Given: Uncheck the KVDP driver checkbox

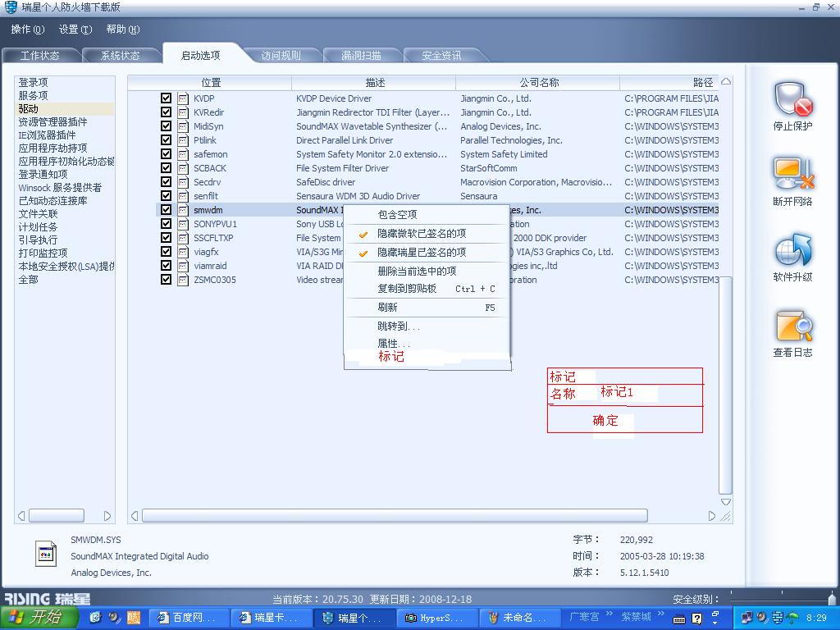Looking at the screenshot, I should pyautogui.click(x=166, y=98).
